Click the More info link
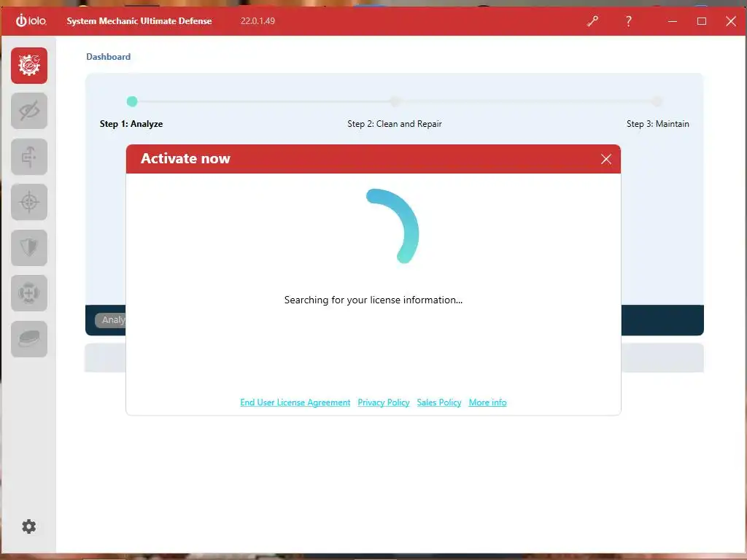This screenshot has width=747, height=560. tap(487, 402)
